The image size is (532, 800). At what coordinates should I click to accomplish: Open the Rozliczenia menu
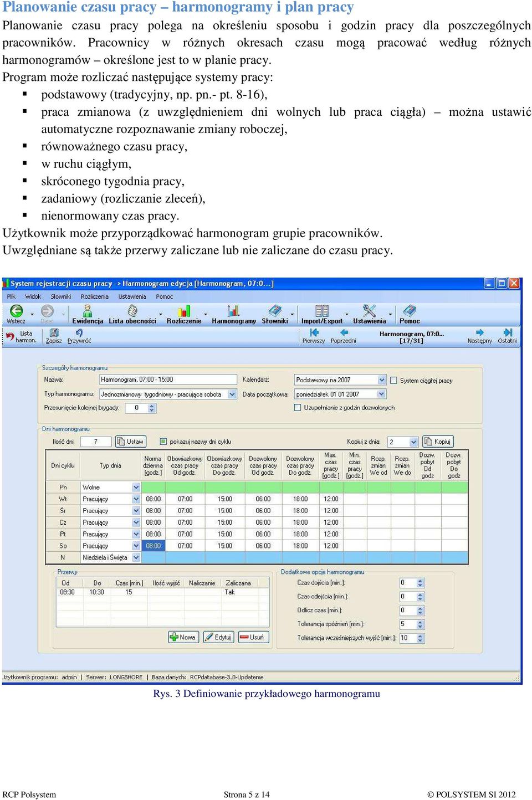(x=95, y=297)
